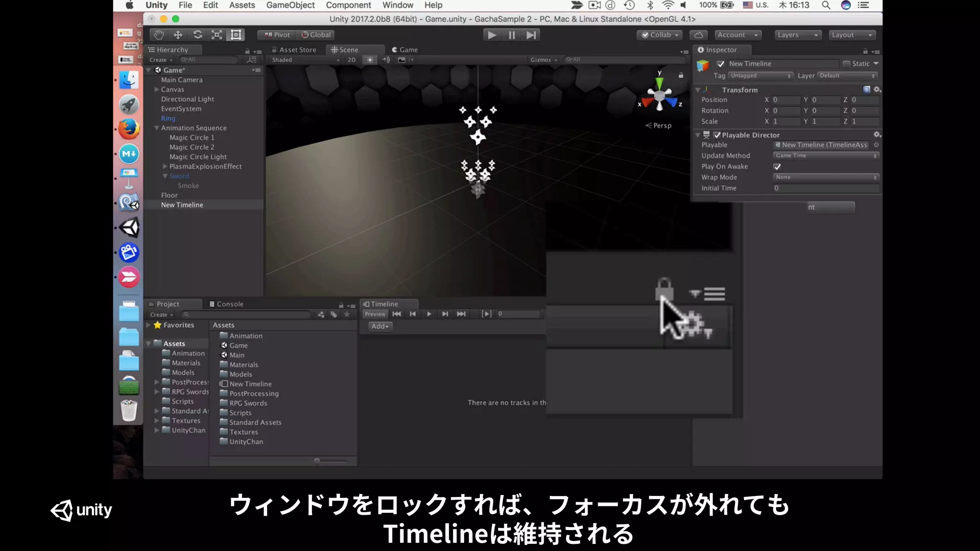The width and height of the screenshot is (980, 551).
Task: Go to timeline start button
Action: (x=397, y=314)
